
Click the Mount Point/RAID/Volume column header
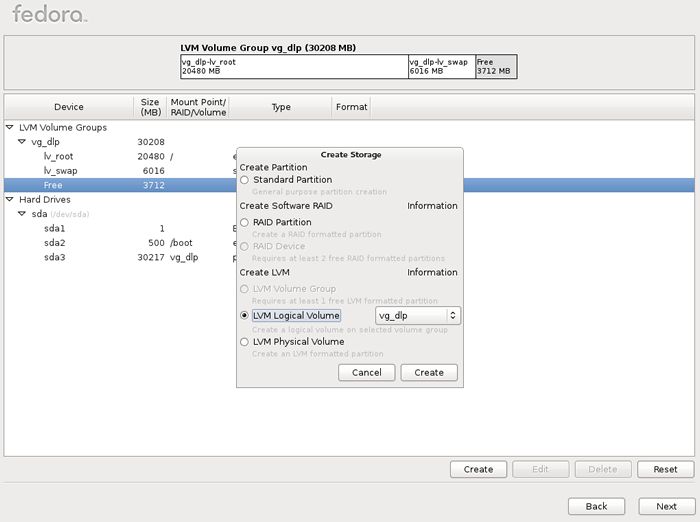198,107
